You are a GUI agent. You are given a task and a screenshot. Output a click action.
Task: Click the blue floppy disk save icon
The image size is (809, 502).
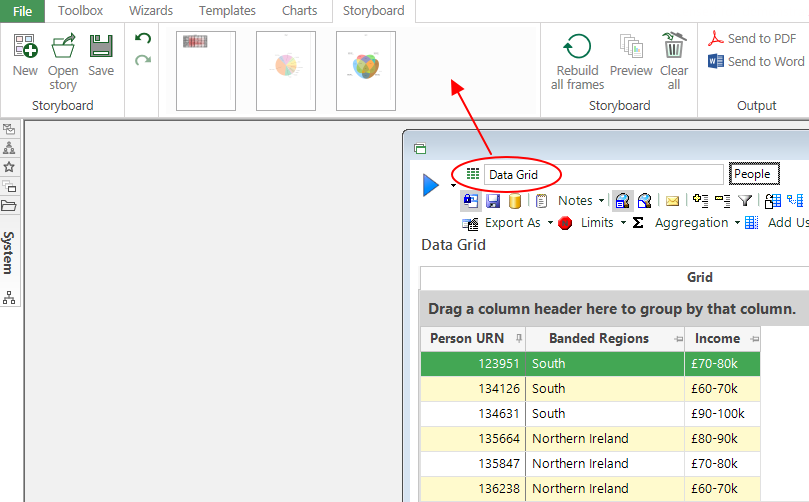[493, 201]
